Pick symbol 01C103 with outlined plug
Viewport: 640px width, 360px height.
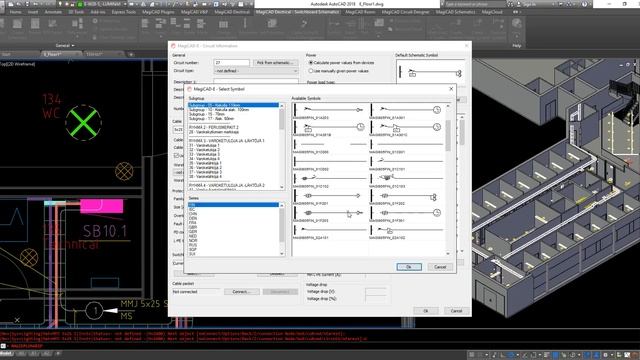pyautogui.click(x=407, y=180)
